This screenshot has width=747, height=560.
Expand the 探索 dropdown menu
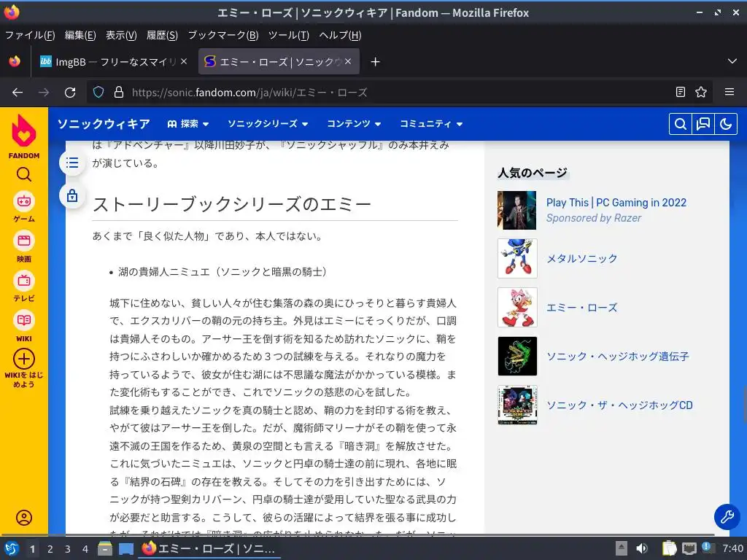[x=189, y=124]
